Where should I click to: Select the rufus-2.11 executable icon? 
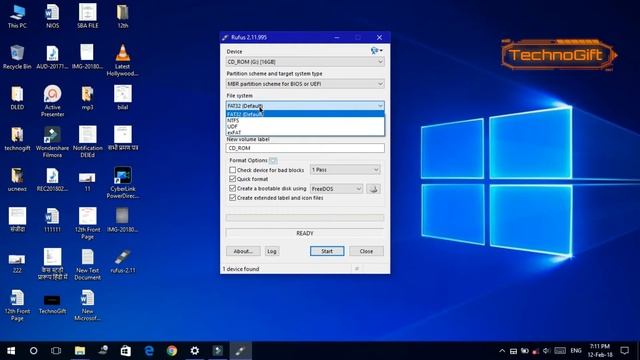pos(123,261)
